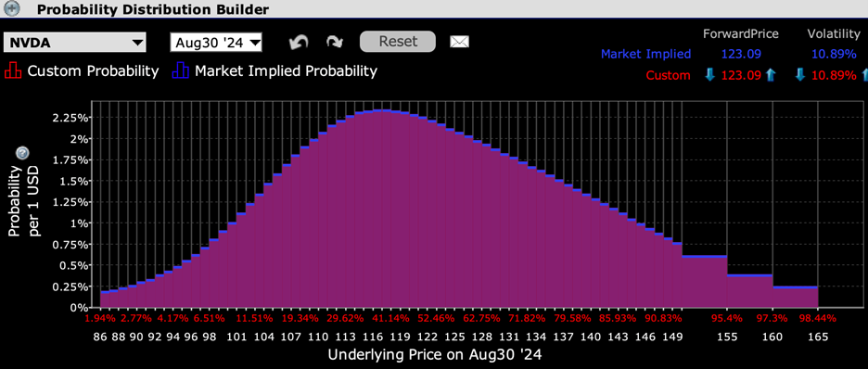Click the ForwardPrice column header
The width and height of the screenshot is (868, 369).
[x=741, y=33]
